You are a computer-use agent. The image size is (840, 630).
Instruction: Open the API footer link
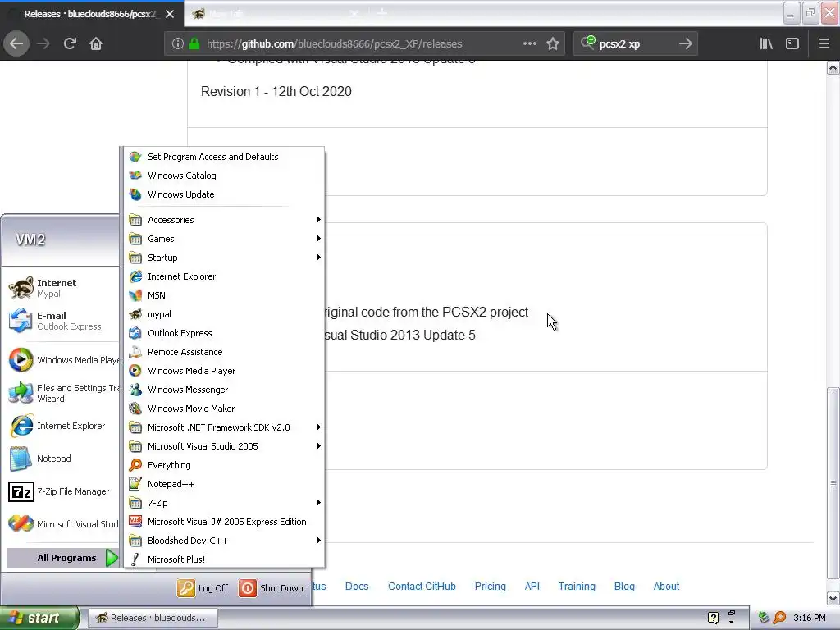[x=532, y=586]
